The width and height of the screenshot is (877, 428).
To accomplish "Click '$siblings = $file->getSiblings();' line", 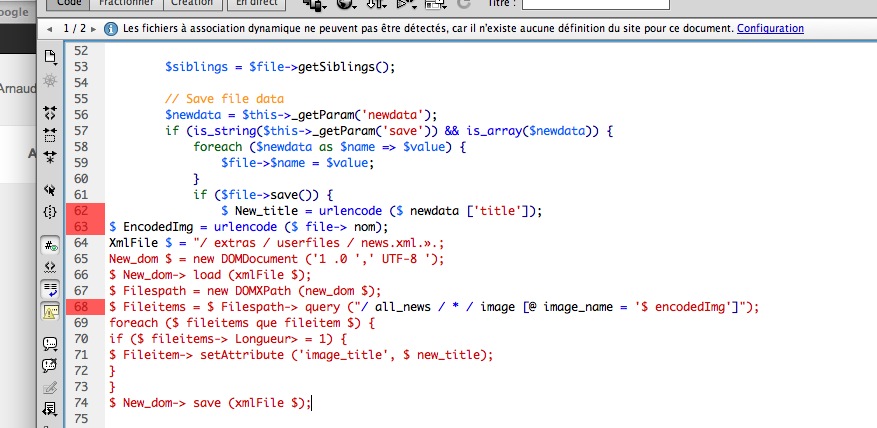I will coord(280,67).
